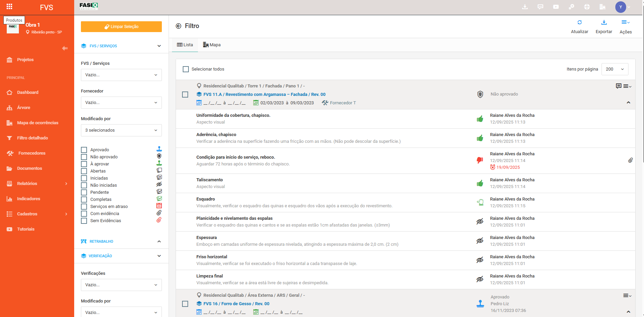Check the Aprovado filter checkbox

pyautogui.click(x=84, y=150)
